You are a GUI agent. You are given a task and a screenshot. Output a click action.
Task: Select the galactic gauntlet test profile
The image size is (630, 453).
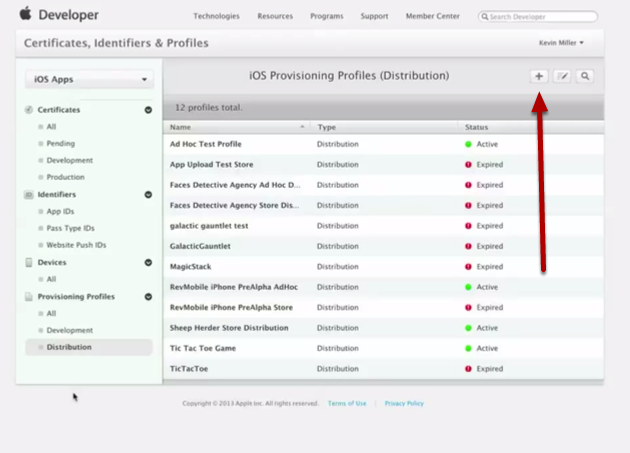[x=209, y=226]
